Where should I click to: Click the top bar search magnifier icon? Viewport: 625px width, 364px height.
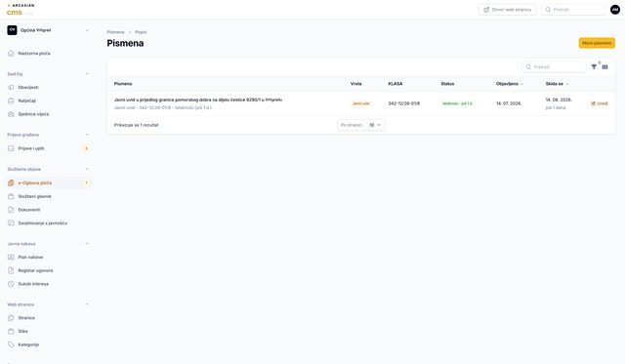click(x=548, y=10)
